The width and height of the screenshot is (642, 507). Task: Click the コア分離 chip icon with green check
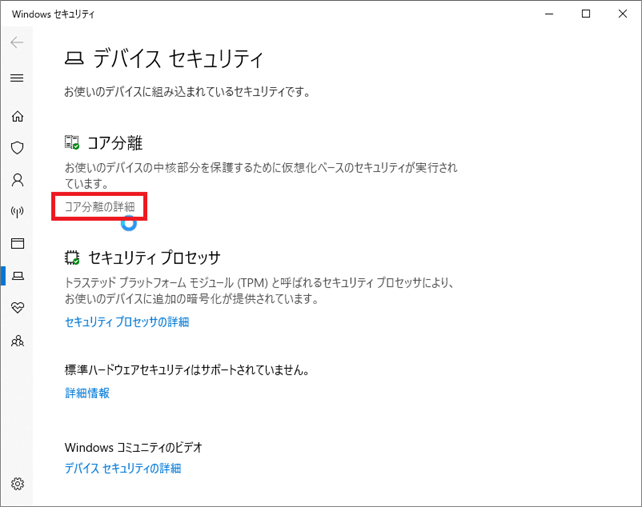tap(72, 143)
